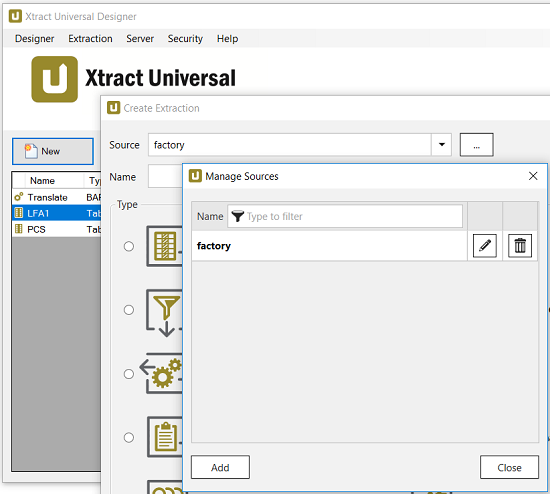Viewport: 550px width, 494px height.
Task: Open the Server menu
Action: point(140,39)
